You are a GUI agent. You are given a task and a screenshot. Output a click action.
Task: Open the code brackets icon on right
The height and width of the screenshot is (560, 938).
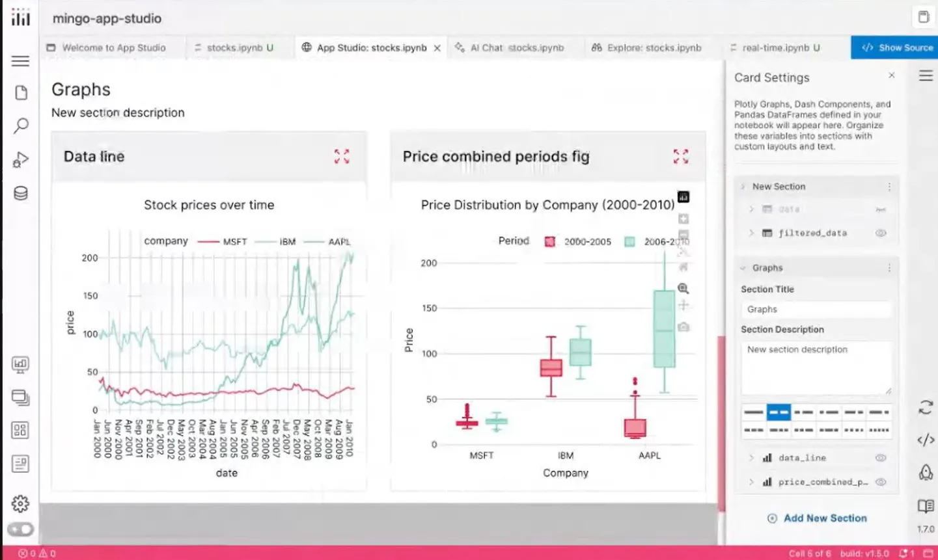pyautogui.click(x=926, y=440)
